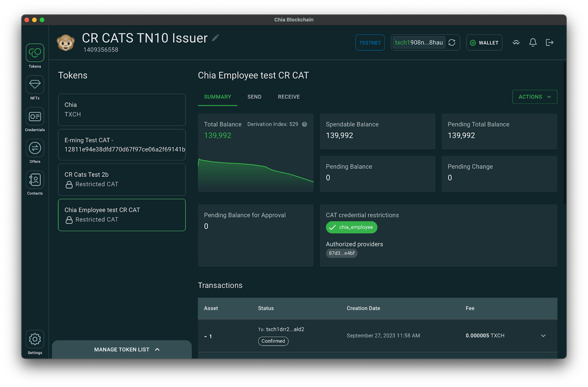Open Settings gear in sidebar
This screenshot has height=387, width=588.
click(x=35, y=339)
